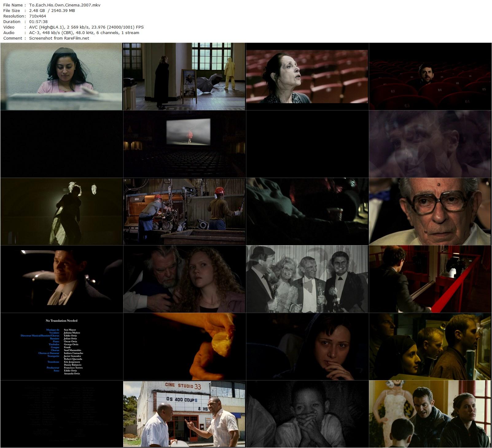Open the thumbnail with yellow raincoat and umbrellas
Screen dimensions: 492x448
(184, 76)
